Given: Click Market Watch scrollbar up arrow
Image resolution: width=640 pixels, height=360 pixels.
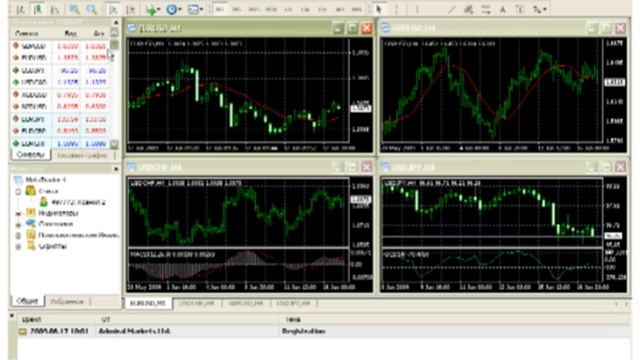Looking at the screenshot, I should point(115,33).
